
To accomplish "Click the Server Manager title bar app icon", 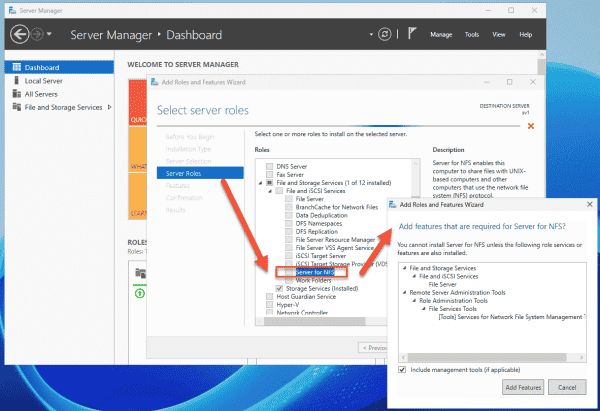I will pos(12,10).
